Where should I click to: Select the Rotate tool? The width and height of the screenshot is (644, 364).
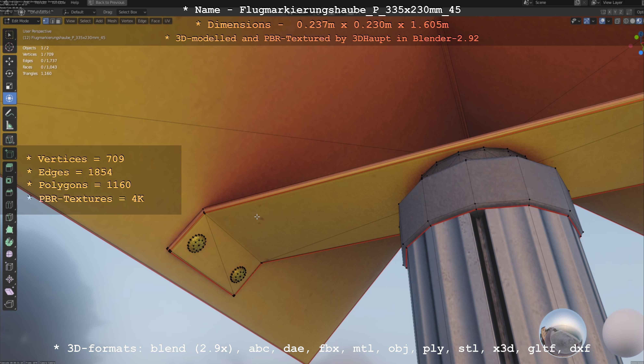9,73
